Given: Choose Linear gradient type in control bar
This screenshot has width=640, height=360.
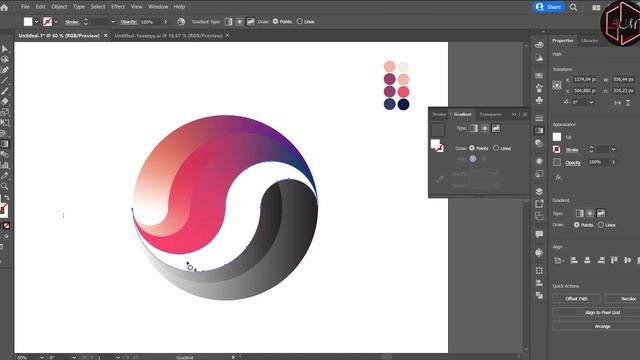Looking at the screenshot, I should (229, 22).
